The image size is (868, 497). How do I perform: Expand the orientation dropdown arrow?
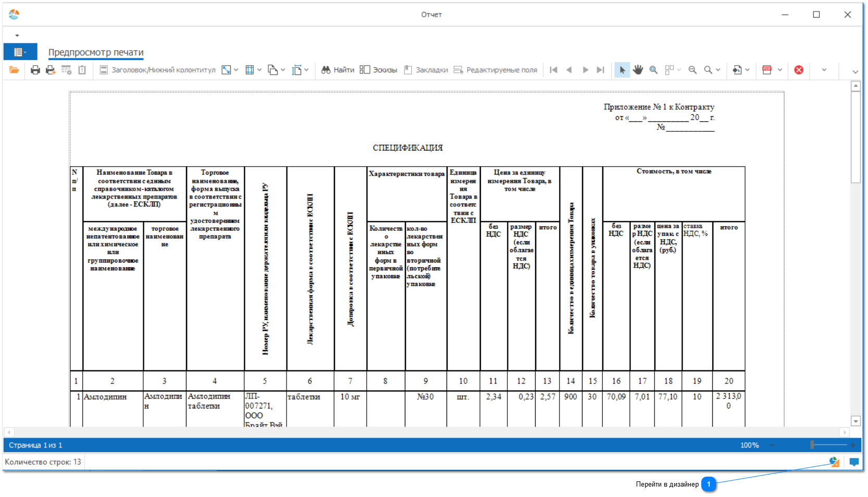click(283, 70)
